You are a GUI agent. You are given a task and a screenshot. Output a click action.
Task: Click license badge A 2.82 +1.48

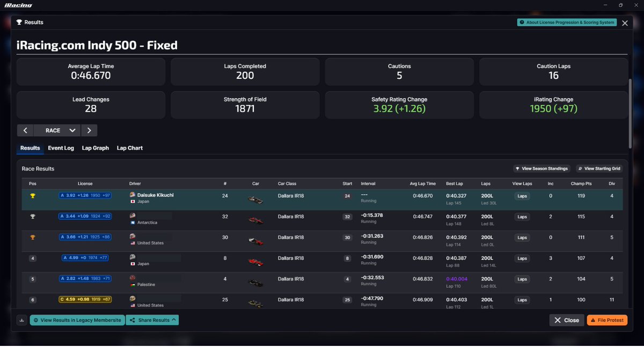pyautogui.click(x=85, y=278)
